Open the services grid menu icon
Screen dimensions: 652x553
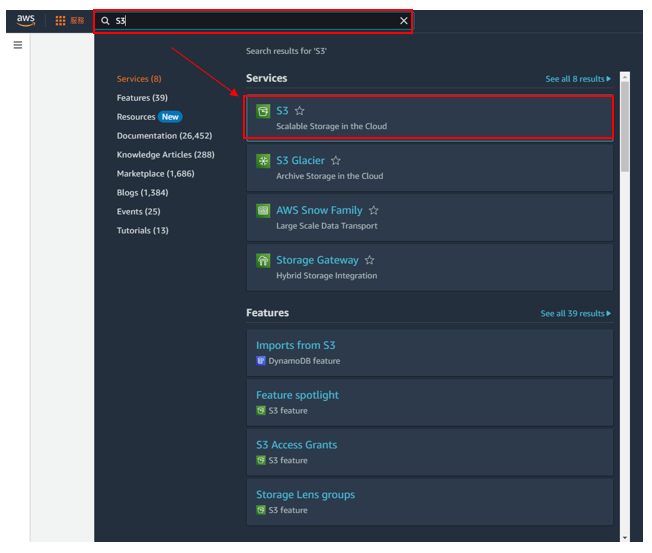point(60,21)
